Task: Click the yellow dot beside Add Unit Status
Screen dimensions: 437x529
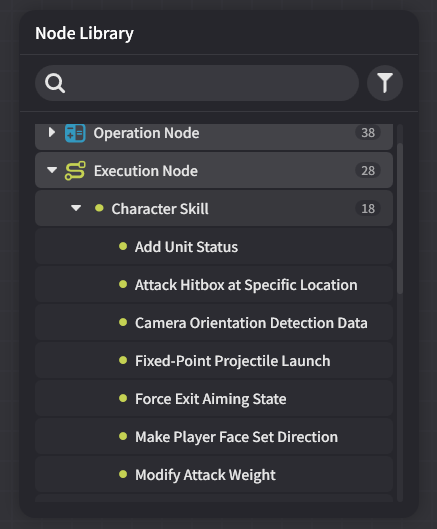Action: tap(123, 246)
